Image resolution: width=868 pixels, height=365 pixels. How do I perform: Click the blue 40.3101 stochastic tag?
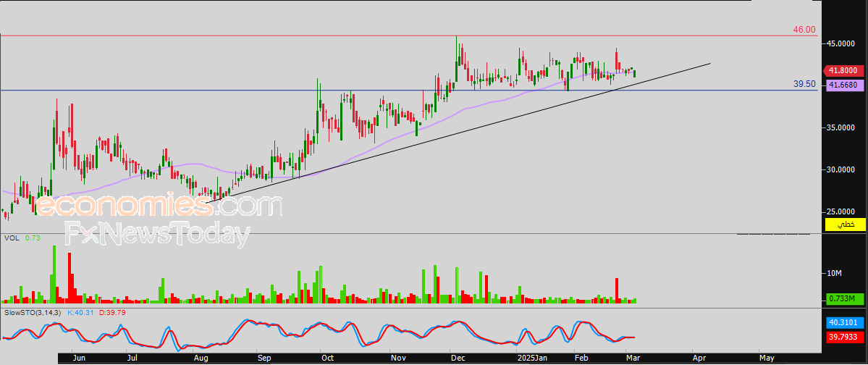[x=845, y=322]
